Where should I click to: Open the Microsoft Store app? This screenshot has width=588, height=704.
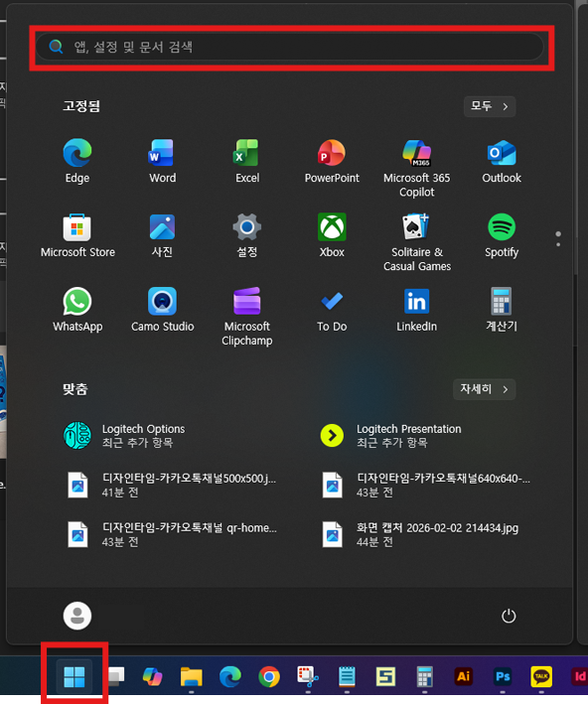click(x=77, y=235)
